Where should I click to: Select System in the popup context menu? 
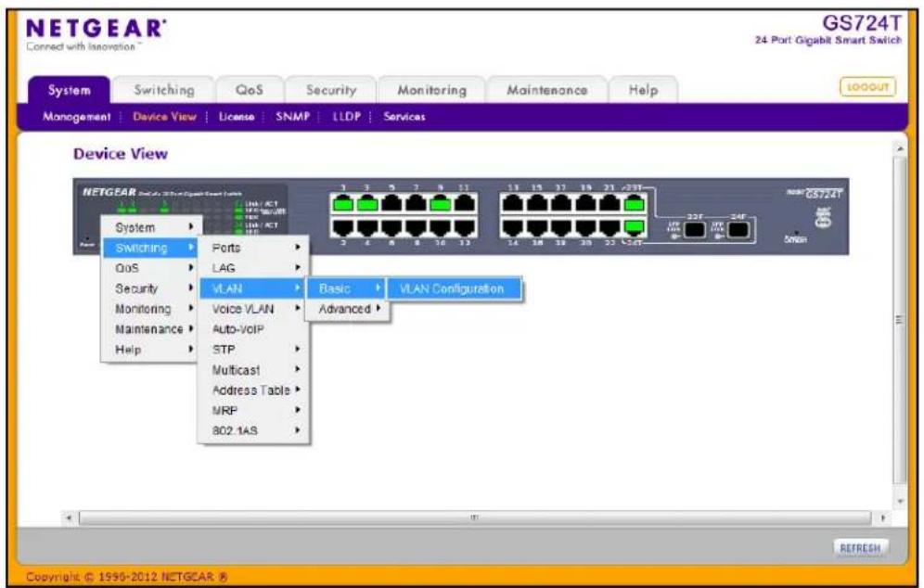coord(150,227)
